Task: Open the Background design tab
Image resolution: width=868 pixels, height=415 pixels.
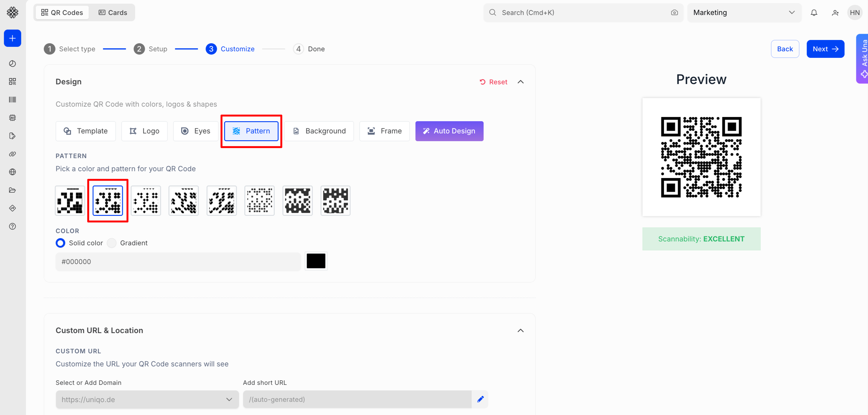Action: 319,131
